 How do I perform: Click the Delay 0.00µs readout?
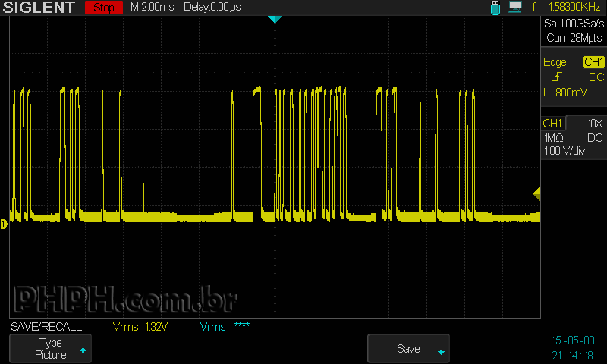tap(212, 8)
